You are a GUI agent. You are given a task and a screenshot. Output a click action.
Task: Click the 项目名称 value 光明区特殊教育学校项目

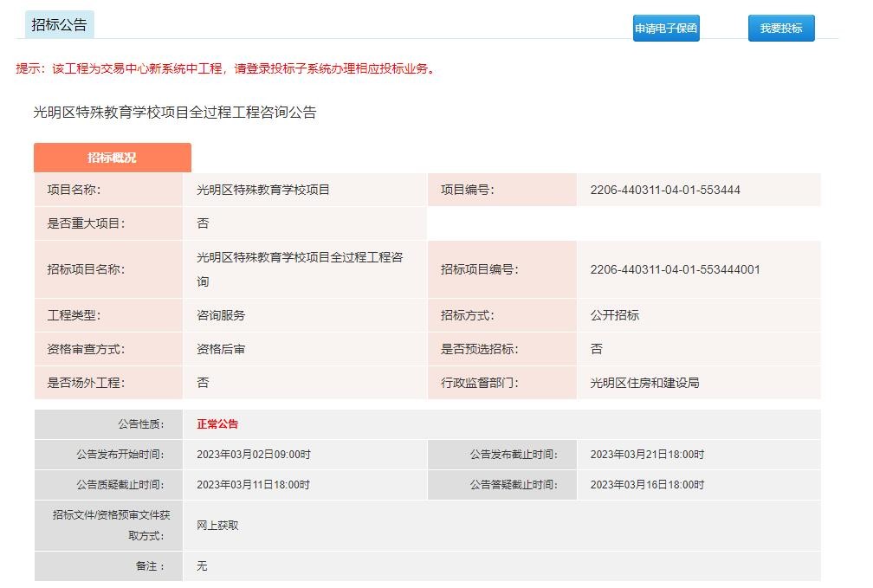(263, 190)
